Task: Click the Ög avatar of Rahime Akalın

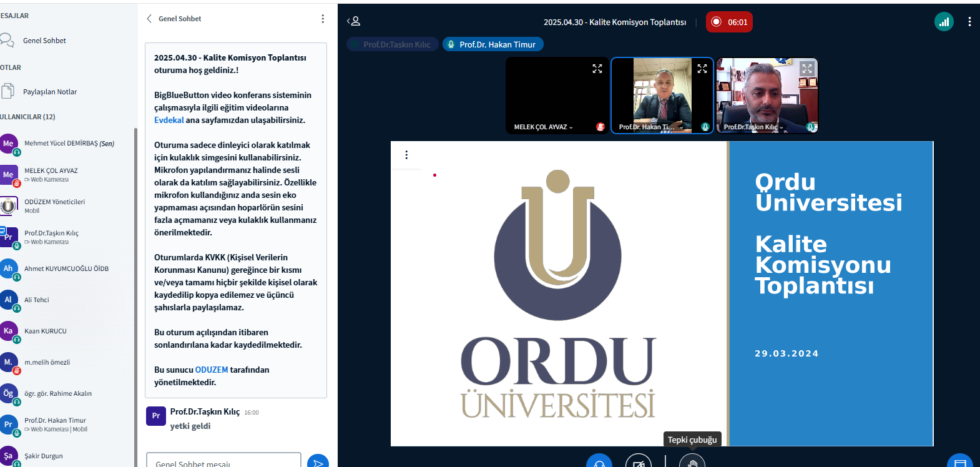Action: [x=8, y=393]
